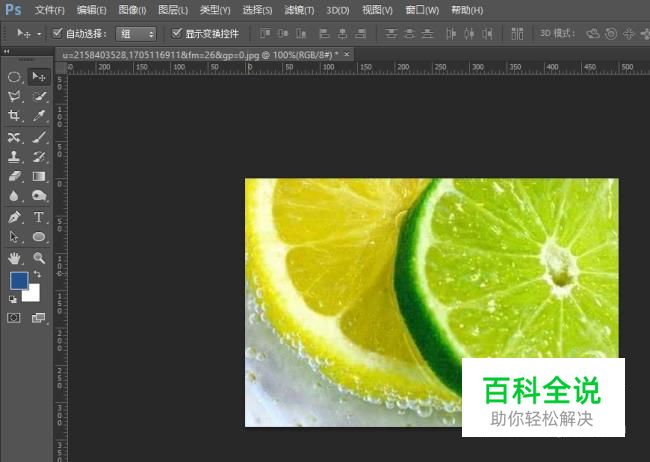Toggle Quick Mask mode icon
650x462 pixels.
pos(14,318)
